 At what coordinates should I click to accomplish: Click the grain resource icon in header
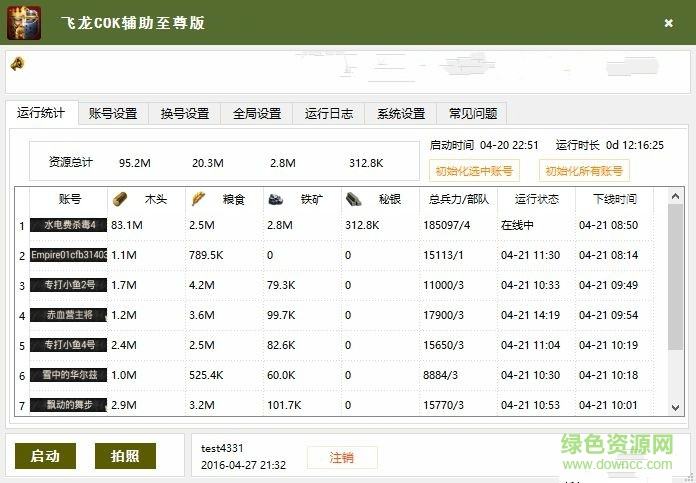point(198,199)
